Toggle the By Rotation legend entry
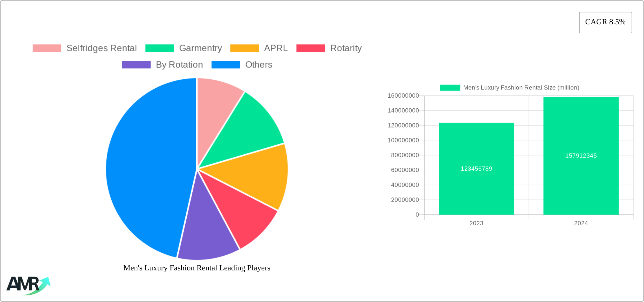Image resolution: width=644 pixels, height=302 pixels. (x=136, y=65)
